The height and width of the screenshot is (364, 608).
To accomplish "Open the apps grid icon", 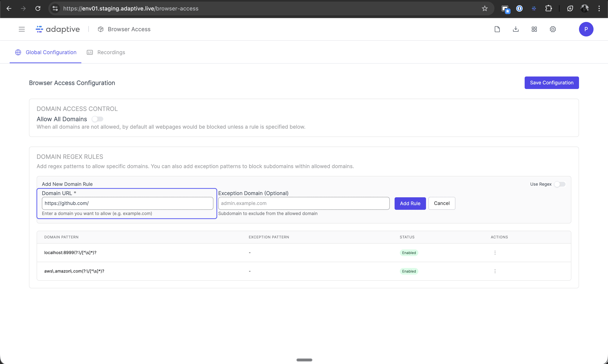I will 534,29.
